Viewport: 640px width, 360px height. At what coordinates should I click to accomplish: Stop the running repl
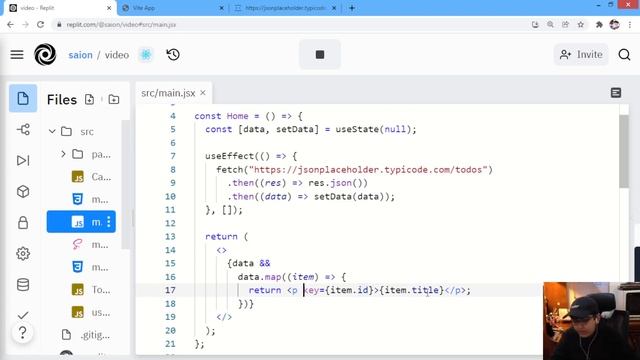click(x=320, y=54)
